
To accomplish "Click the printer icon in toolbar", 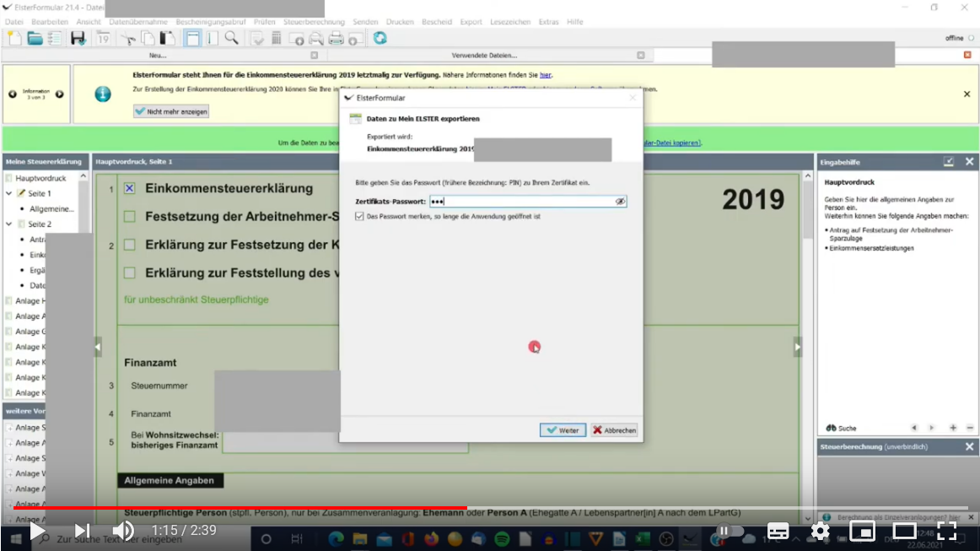I will point(336,38).
